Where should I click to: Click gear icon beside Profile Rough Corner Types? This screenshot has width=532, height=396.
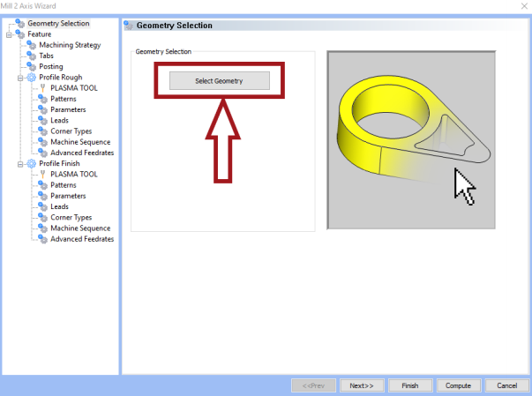[42, 131]
